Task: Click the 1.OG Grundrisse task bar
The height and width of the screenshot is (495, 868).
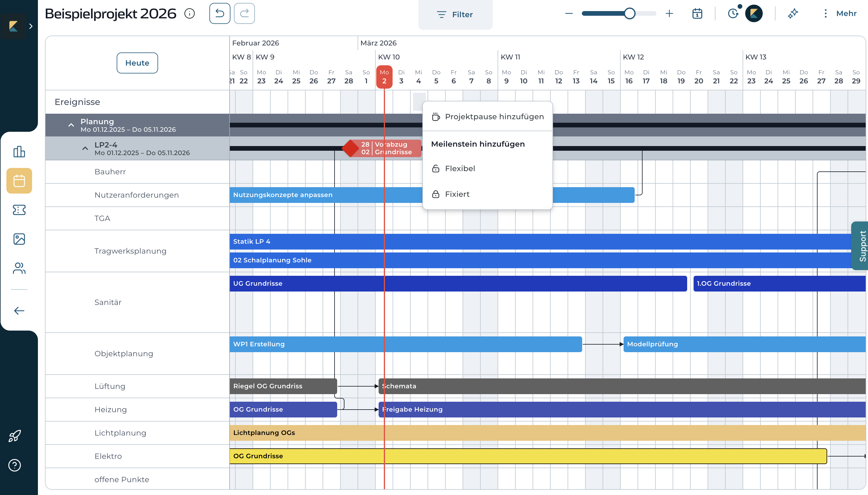Action: click(779, 284)
